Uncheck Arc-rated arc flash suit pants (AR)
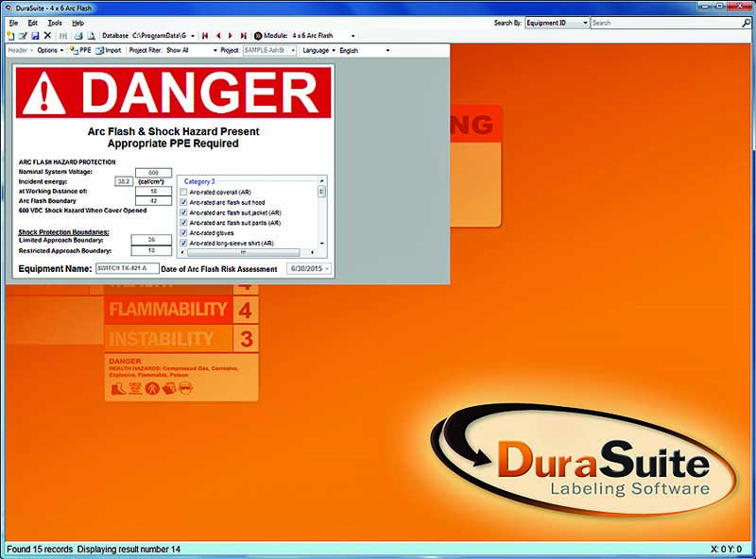Screen dimensions: 756x559 click(x=183, y=223)
